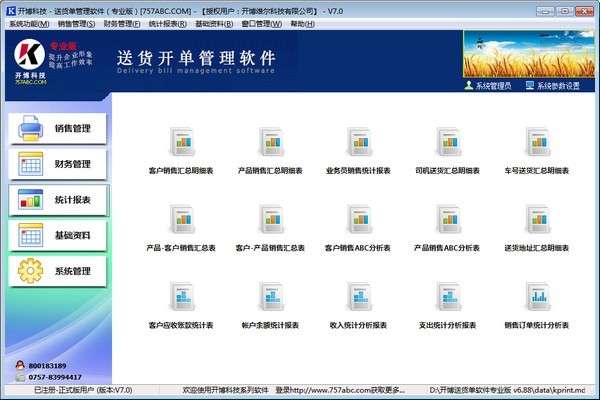Open the 统计报表(R) menu
This screenshot has height=400, width=600.
(168, 24)
